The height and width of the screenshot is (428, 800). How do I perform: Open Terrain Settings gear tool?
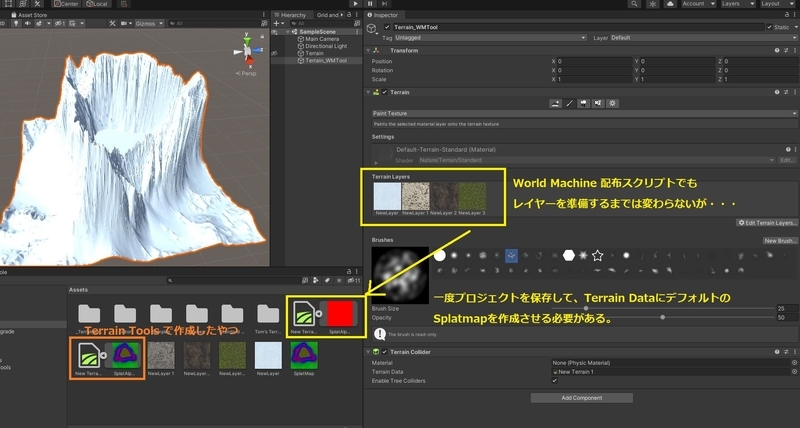(x=612, y=104)
